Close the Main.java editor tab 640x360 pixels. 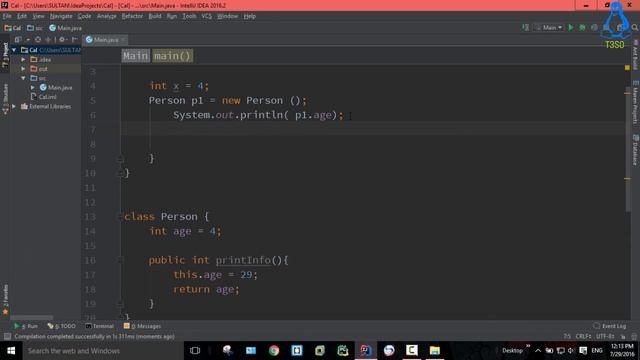point(122,40)
